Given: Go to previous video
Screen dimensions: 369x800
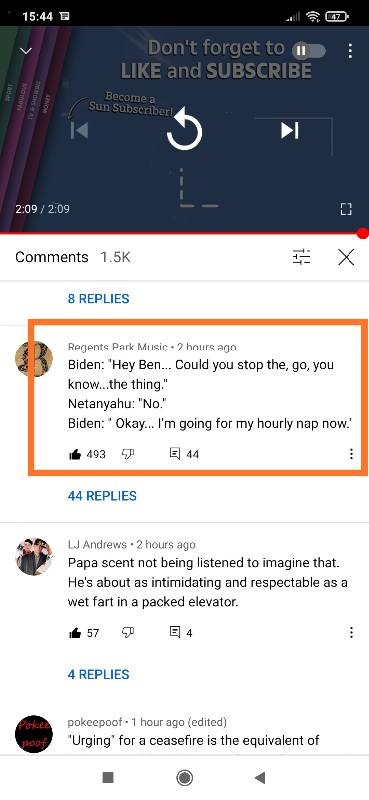Looking at the screenshot, I should pyautogui.click(x=79, y=130).
